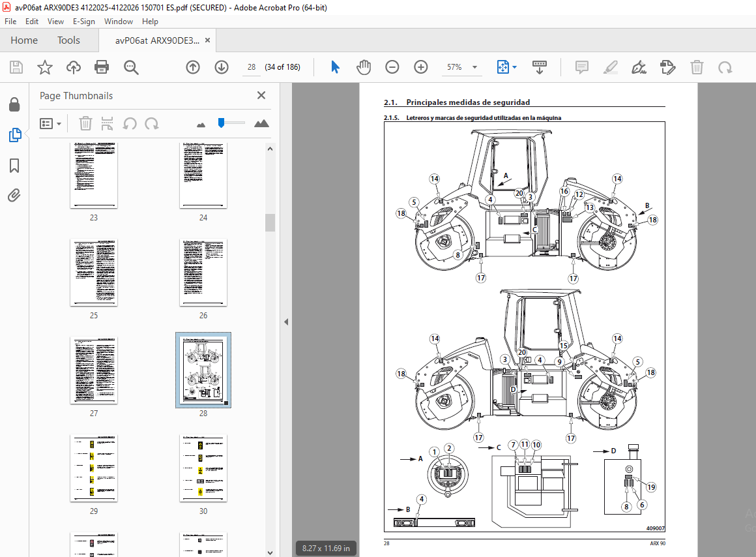Open the Attachments paperclip panel
Image resolution: width=756 pixels, height=557 pixels.
click(x=14, y=196)
